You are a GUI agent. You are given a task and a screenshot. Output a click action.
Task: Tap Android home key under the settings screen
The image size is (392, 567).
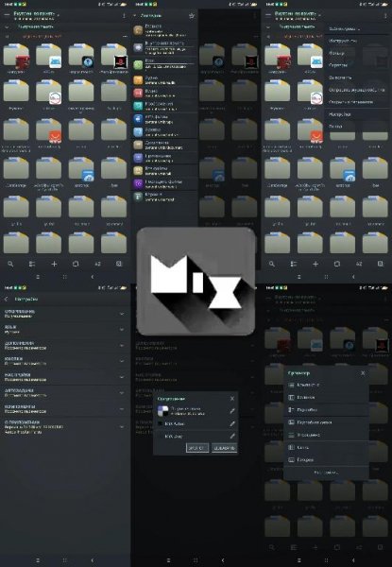tap(65, 560)
